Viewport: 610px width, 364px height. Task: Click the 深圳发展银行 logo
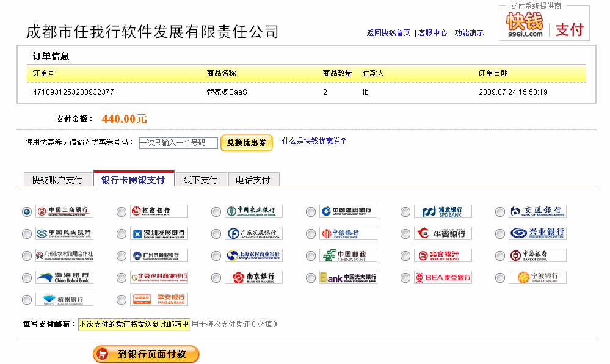pos(159,233)
